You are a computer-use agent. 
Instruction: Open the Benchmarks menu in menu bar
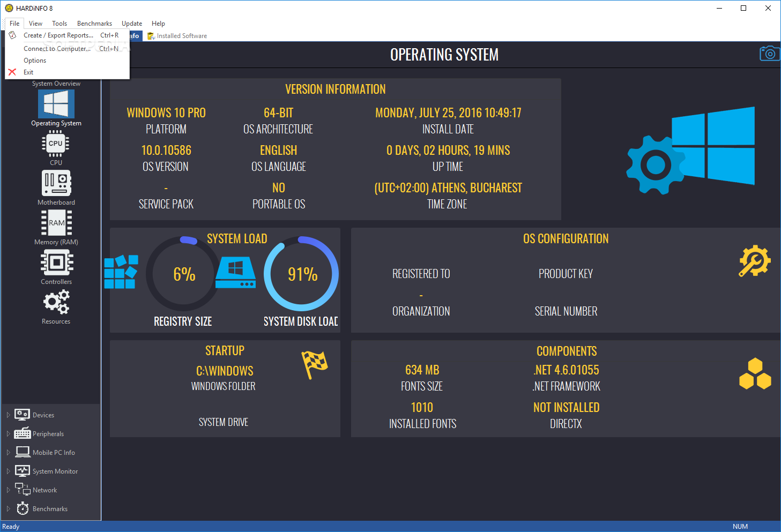click(94, 24)
